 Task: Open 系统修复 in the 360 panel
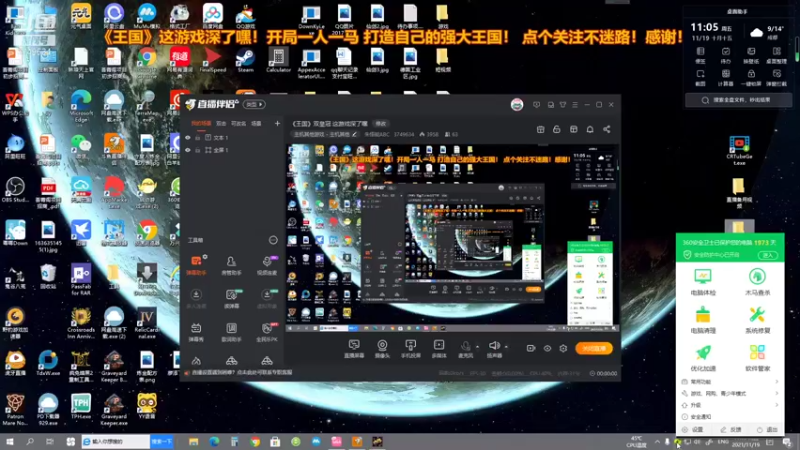coord(757,320)
